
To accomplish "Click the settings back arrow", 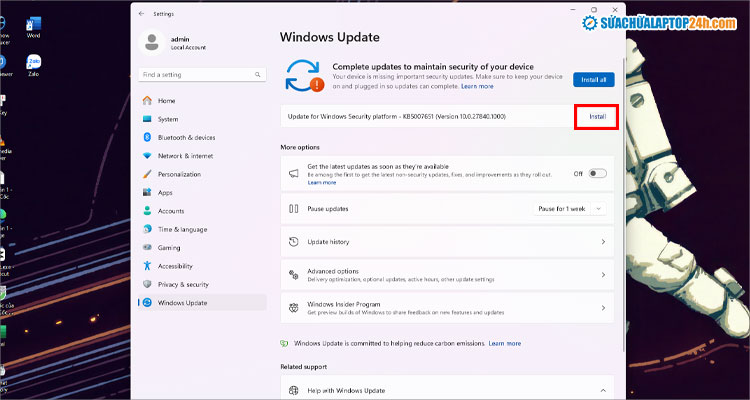I will point(140,13).
